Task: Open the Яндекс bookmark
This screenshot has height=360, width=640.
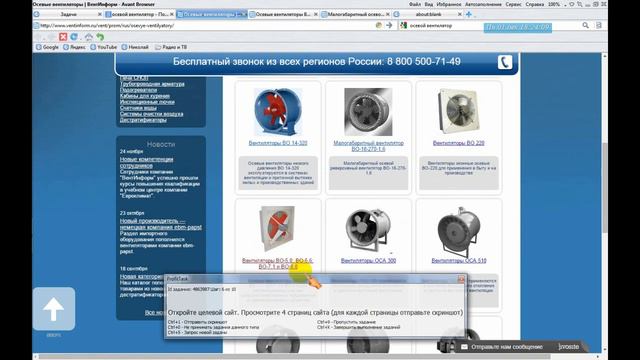Action: [74, 47]
